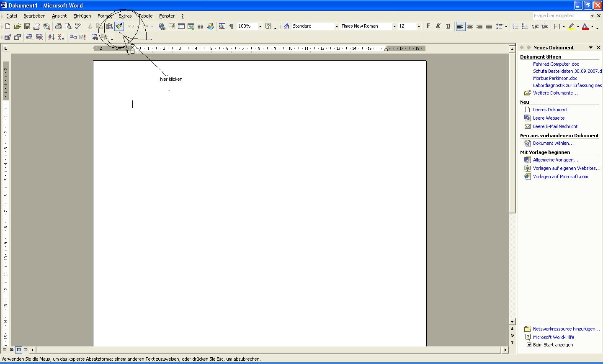Screen dimensions: 603x364
Task: Expand the line spacing dropdown arrow
Action: pos(506,26)
